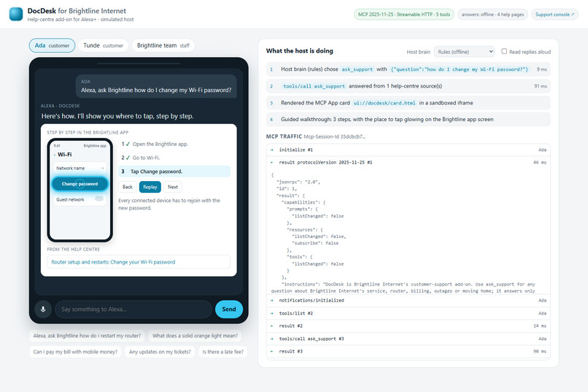This screenshot has height=392, width=588.
Task: Select step 2 Go to Wi-Fi
Action: click(x=174, y=158)
